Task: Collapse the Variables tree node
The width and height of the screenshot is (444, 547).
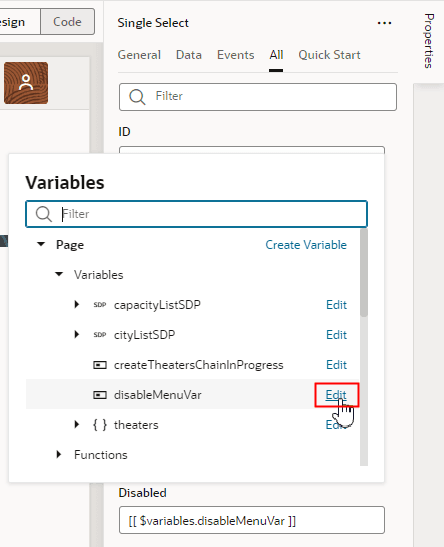Action: click(59, 274)
